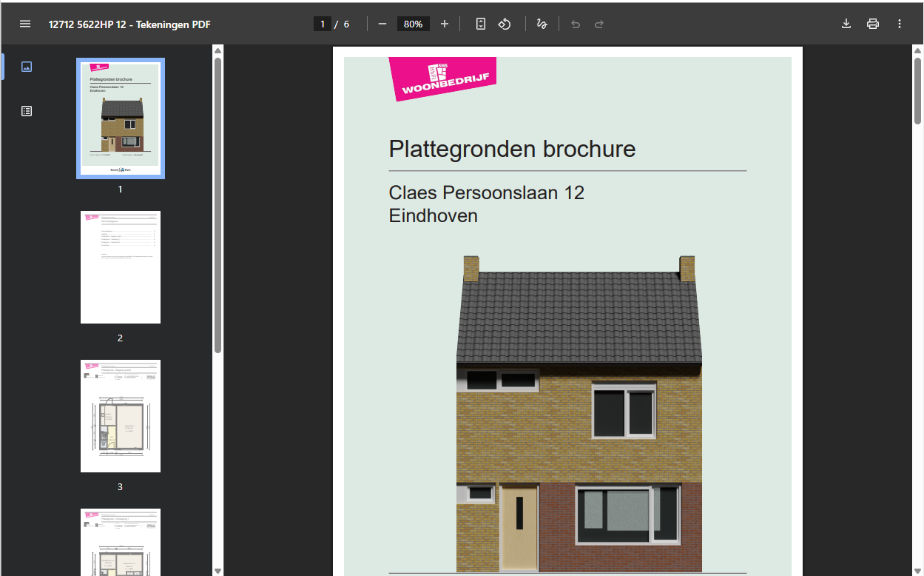Viewport: 924px width, 576px height.
Task: Click the page number input field
Action: click(323, 23)
